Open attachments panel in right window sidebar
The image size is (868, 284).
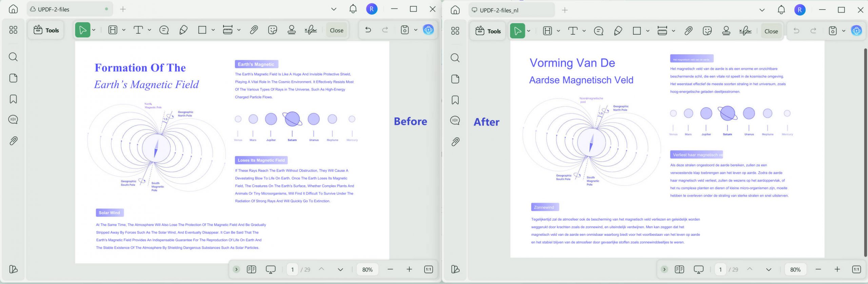click(x=455, y=141)
